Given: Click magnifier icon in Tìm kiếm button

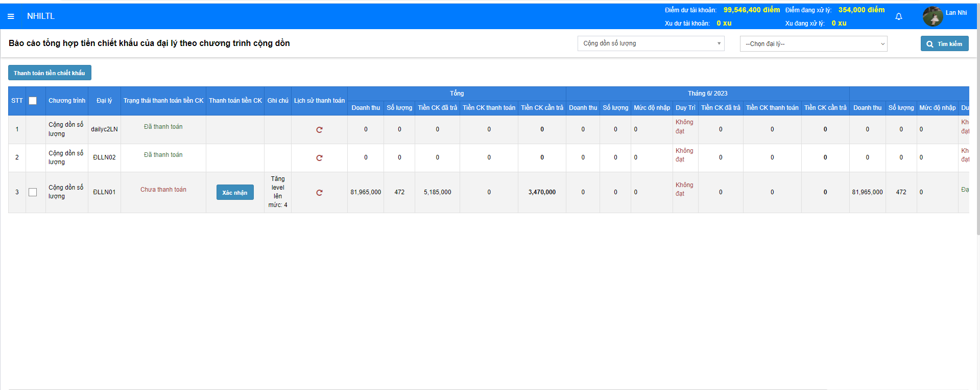Looking at the screenshot, I should pyautogui.click(x=930, y=44).
